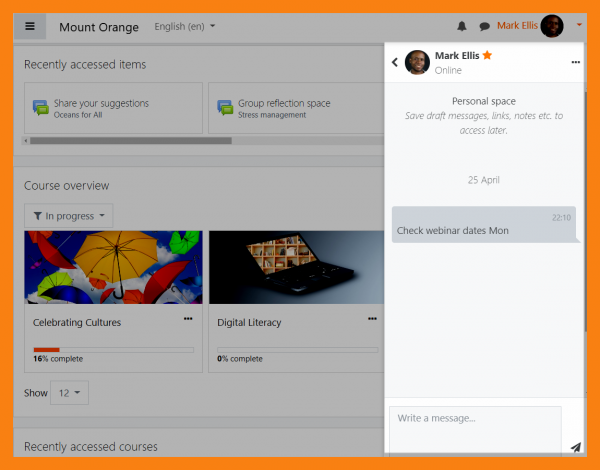This screenshot has width=600, height=470.
Task: Click the Mount Orange site name
Action: (99, 27)
